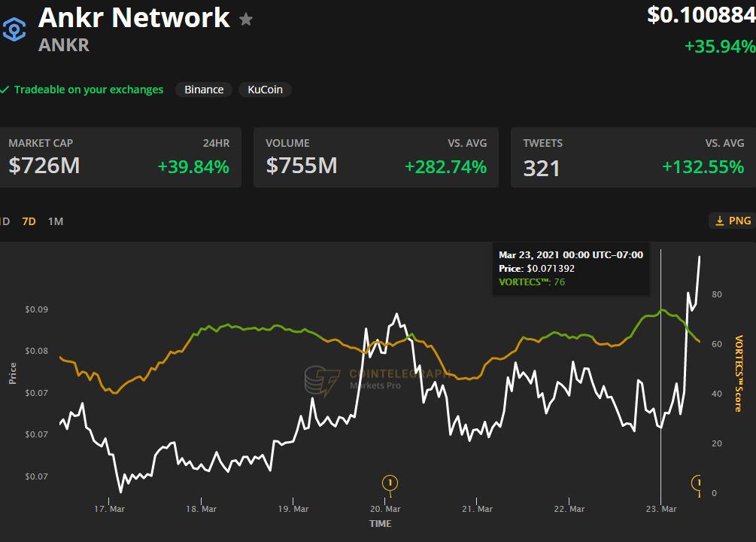Click the 40 score axis label
The image size is (756, 542).
(717, 394)
